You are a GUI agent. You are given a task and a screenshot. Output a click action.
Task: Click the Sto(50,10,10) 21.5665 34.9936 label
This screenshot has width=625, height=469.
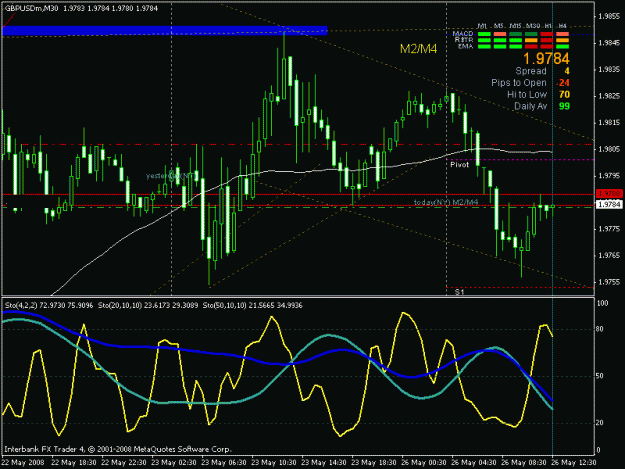tap(252, 306)
